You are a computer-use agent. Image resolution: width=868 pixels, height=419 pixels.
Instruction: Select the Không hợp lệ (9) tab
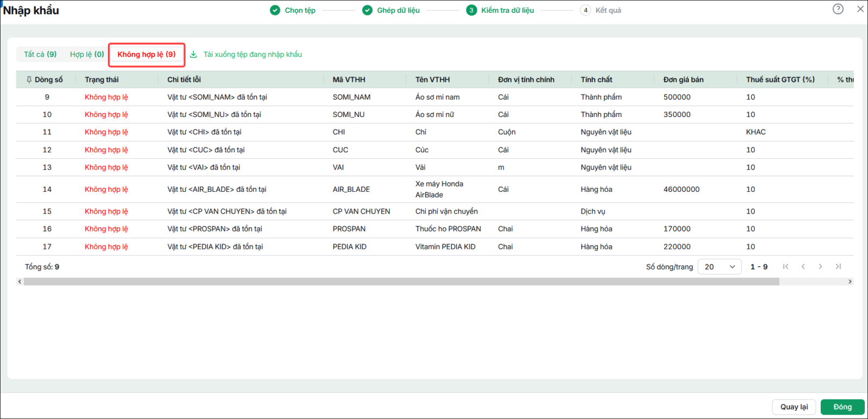[146, 54]
